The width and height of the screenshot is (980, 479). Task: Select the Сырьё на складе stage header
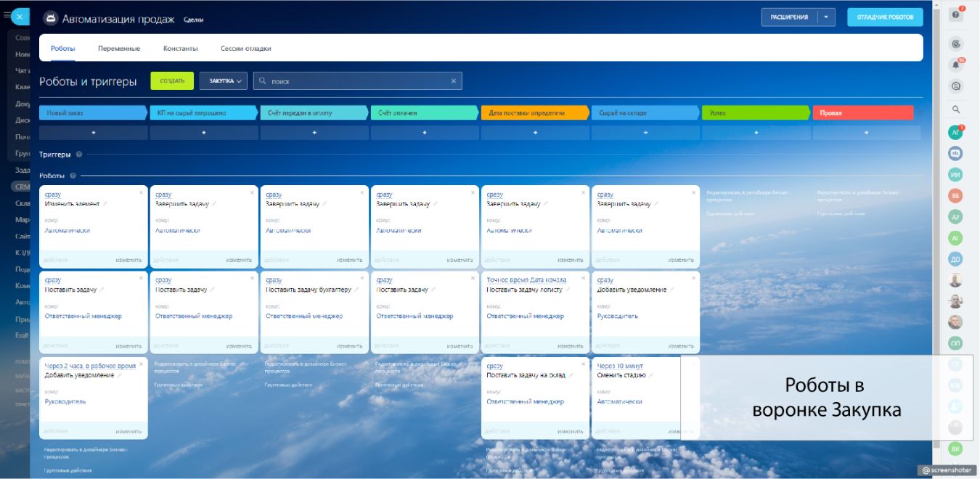(x=645, y=112)
